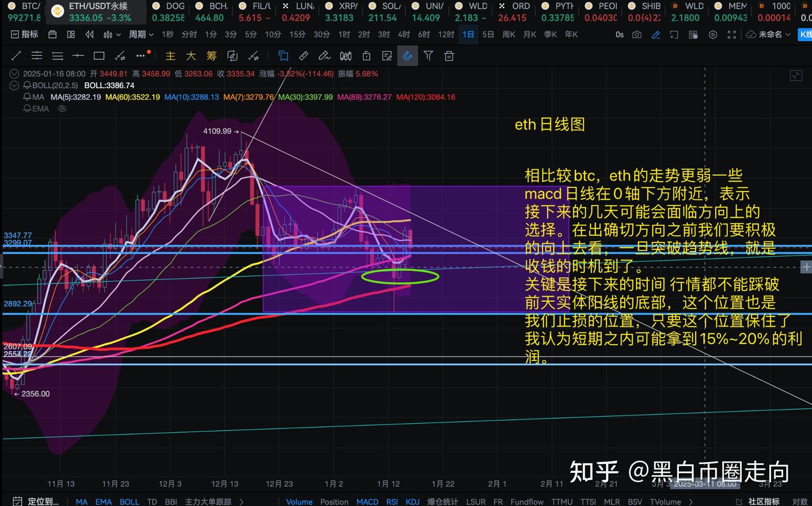812x506 pixels.
Task: Hide the EMA line with the eye icon
Action: [62, 108]
